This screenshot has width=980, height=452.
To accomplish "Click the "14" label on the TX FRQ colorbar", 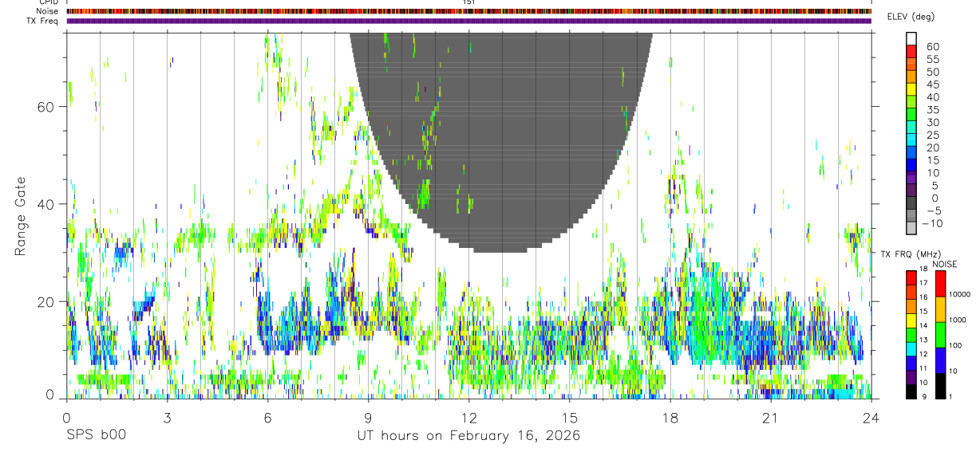I will click(924, 325).
